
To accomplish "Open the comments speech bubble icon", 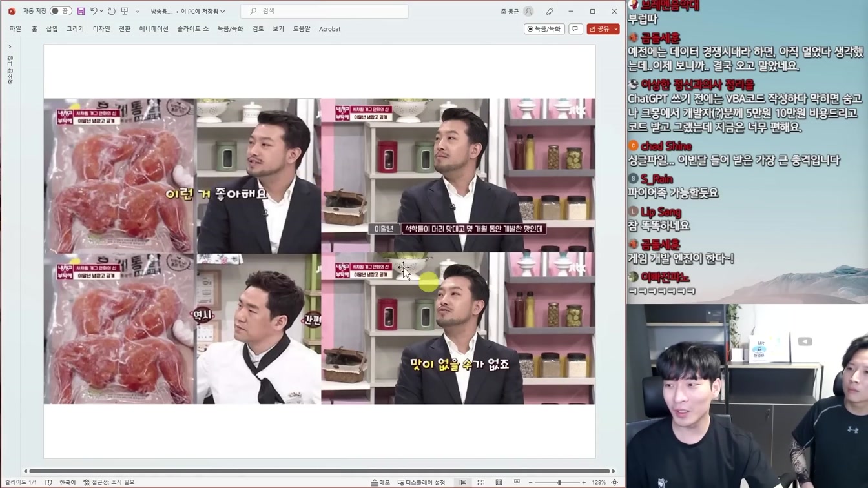I will (575, 29).
